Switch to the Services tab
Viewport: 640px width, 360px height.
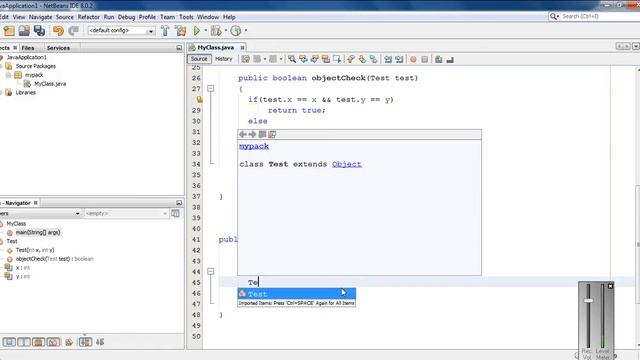tap(58, 48)
